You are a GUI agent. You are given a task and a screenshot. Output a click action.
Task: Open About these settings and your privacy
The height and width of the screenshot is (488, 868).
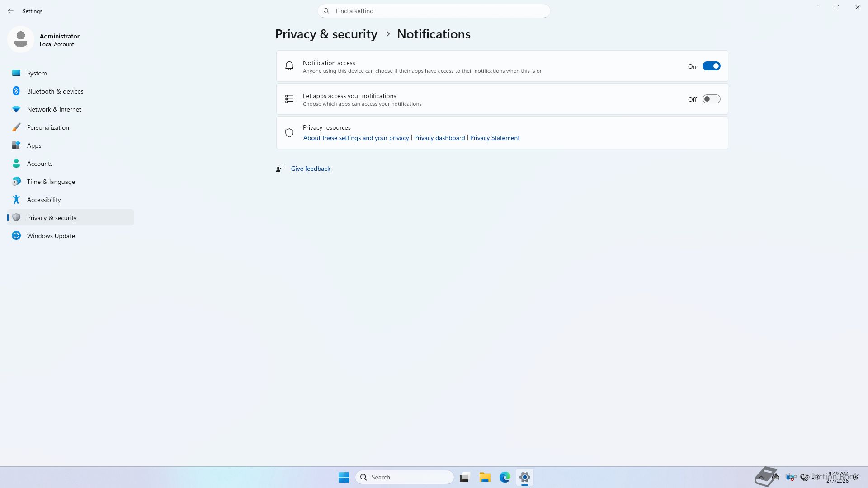(x=356, y=138)
